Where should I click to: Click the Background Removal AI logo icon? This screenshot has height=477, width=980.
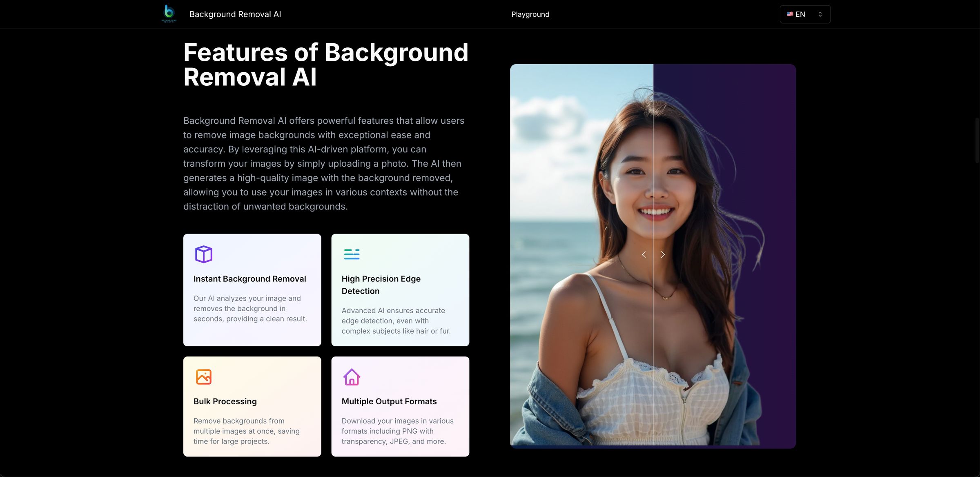[x=169, y=14]
